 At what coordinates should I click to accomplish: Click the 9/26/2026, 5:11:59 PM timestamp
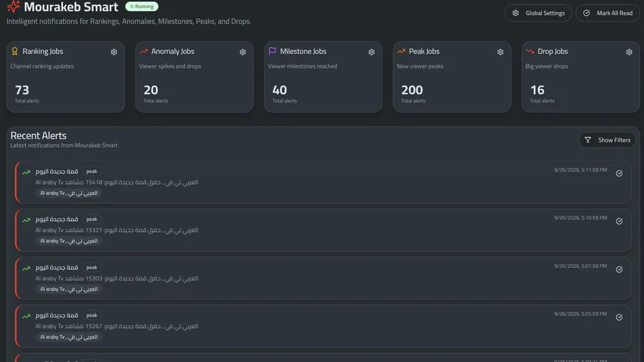(580, 170)
